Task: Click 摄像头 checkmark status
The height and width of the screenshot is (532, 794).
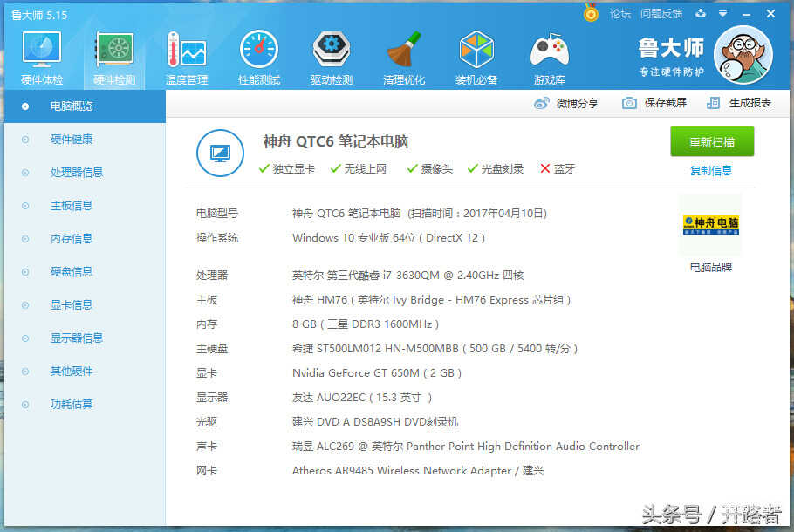Action: click(430, 168)
